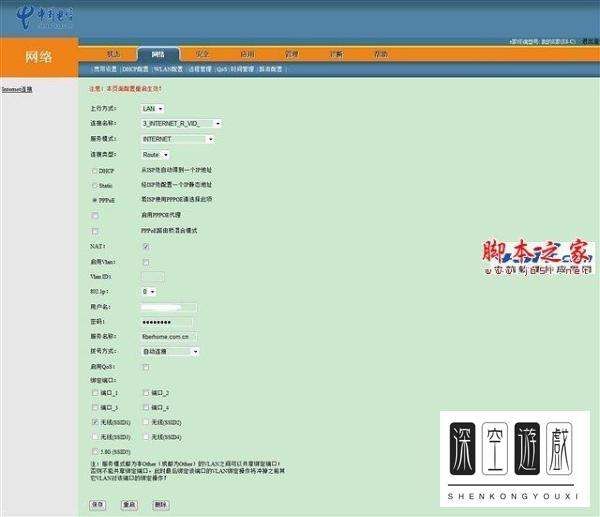The image size is (600, 517).
Task: Expand the INTERNET service mode dropdown
Action: (x=177, y=139)
